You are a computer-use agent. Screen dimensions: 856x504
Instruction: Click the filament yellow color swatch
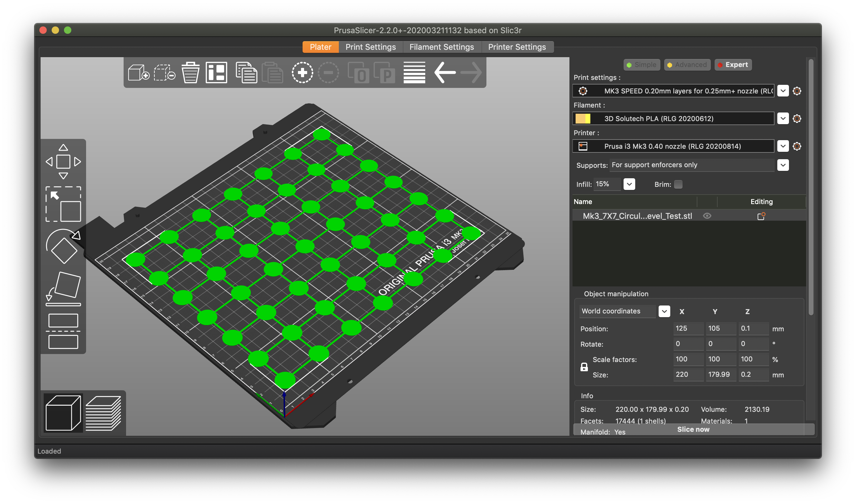pos(583,119)
